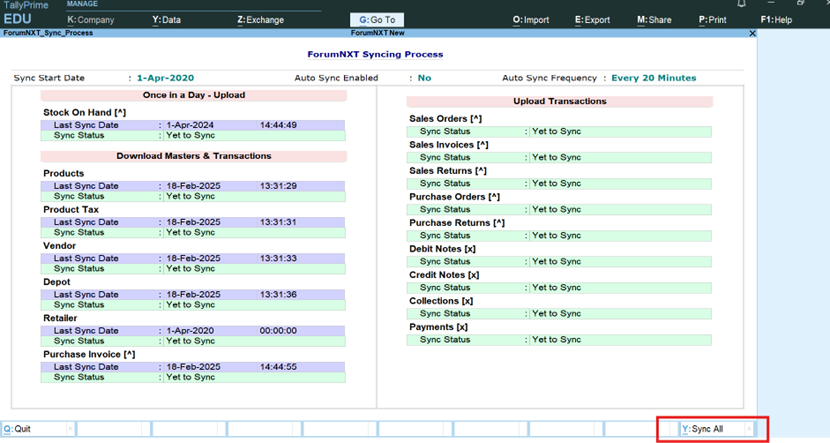The width and height of the screenshot is (830, 443).
Task: Open the Y: Data menu
Action: pyautogui.click(x=167, y=20)
